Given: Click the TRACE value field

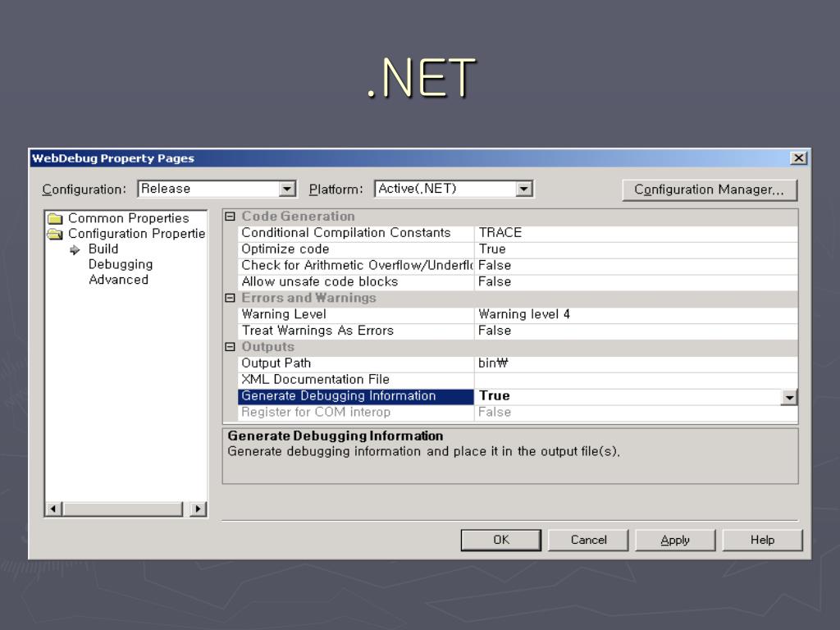Looking at the screenshot, I should click(x=636, y=233).
